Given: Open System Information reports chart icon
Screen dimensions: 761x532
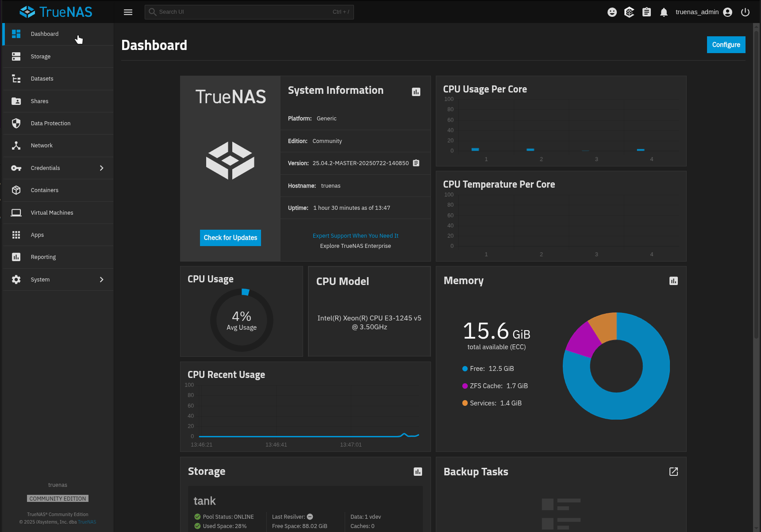Looking at the screenshot, I should pyautogui.click(x=416, y=92).
